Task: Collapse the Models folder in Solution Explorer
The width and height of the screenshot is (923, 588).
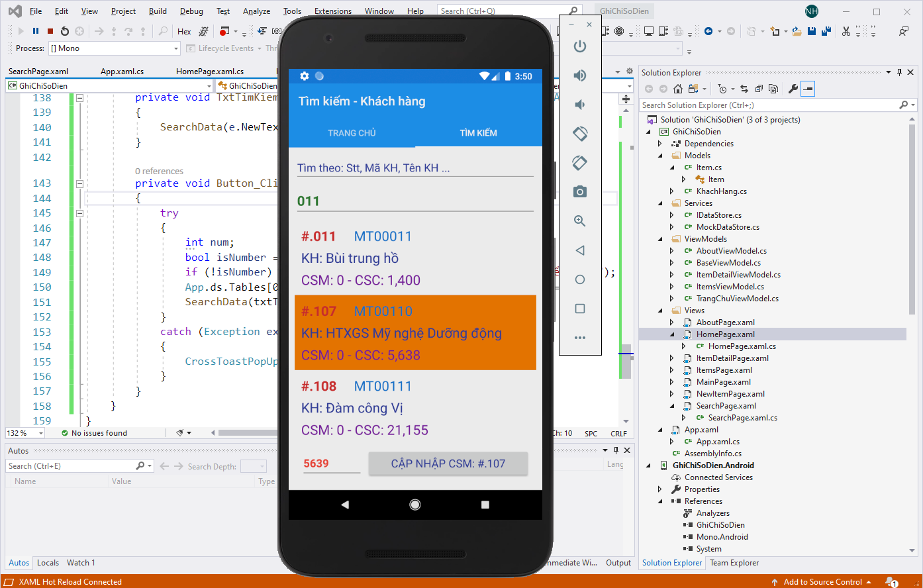Action: [x=660, y=156]
